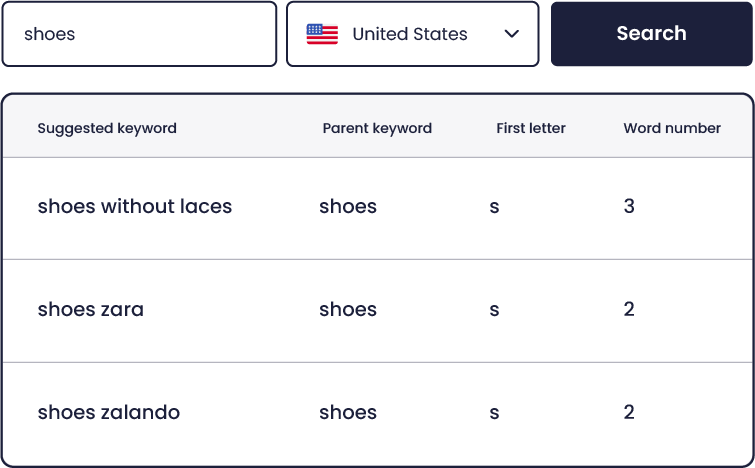Sort by Word number column header
Image resolution: width=755 pixels, height=468 pixels.
(x=672, y=128)
